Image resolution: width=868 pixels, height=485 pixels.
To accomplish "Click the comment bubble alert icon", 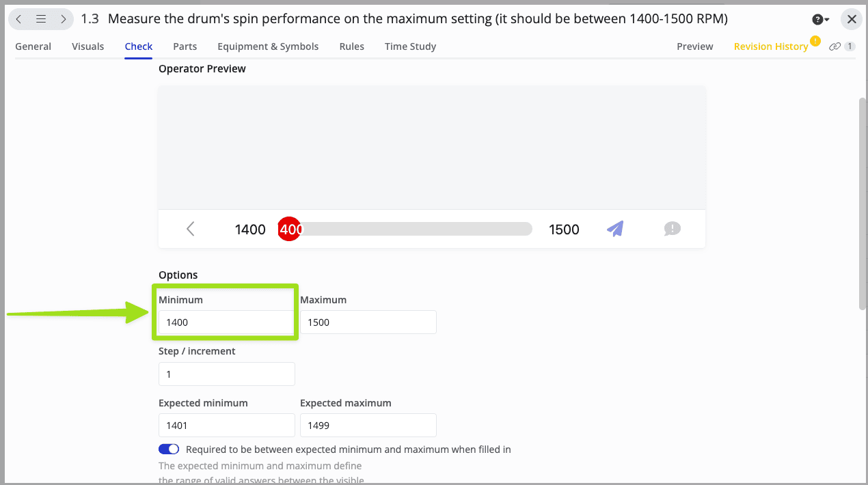I will click(x=672, y=229).
